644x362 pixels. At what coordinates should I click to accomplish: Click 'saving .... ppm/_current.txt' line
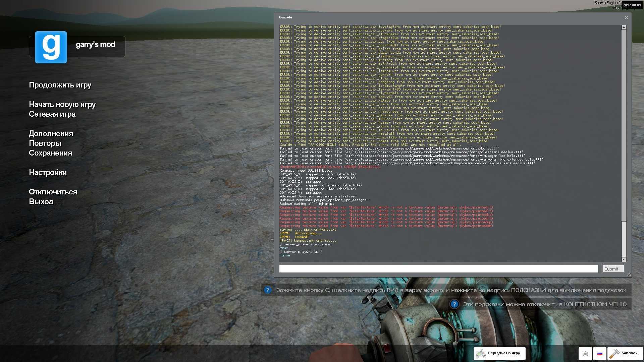click(308, 230)
